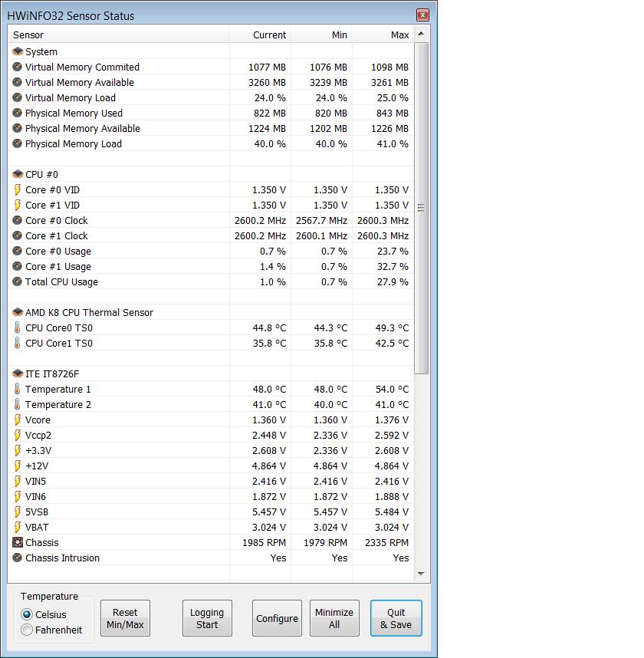Click the Physical Memory Used gauge icon
The width and height of the screenshot is (644, 658).
(x=17, y=113)
